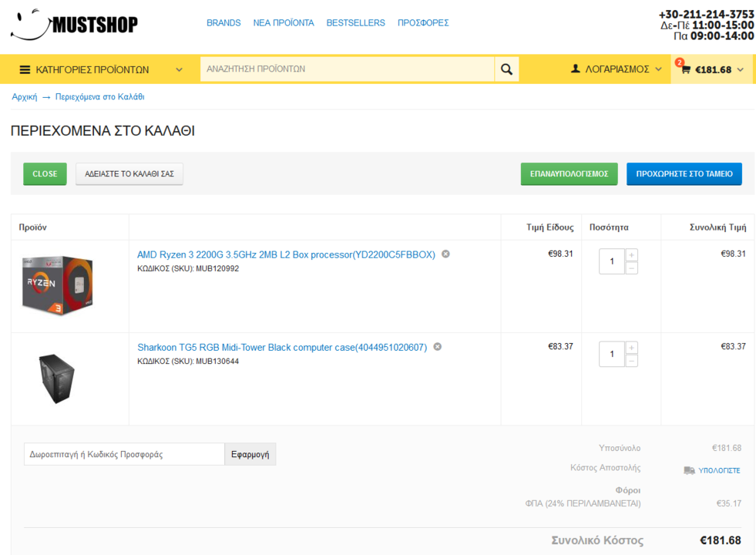Click the Αρχική breadcrumb link
Image resolution: width=756 pixels, height=555 pixels.
(x=25, y=97)
